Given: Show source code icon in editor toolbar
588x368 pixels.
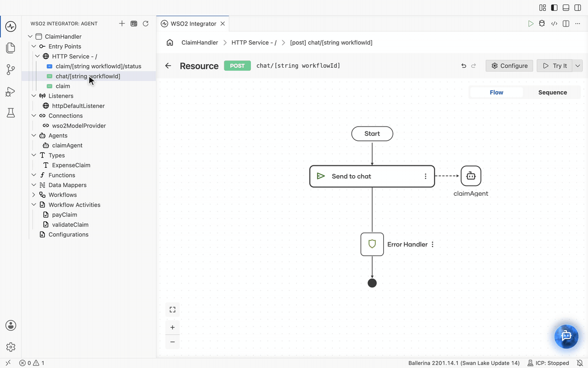Looking at the screenshot, I should pyautogui.click(x=554, y=24).
